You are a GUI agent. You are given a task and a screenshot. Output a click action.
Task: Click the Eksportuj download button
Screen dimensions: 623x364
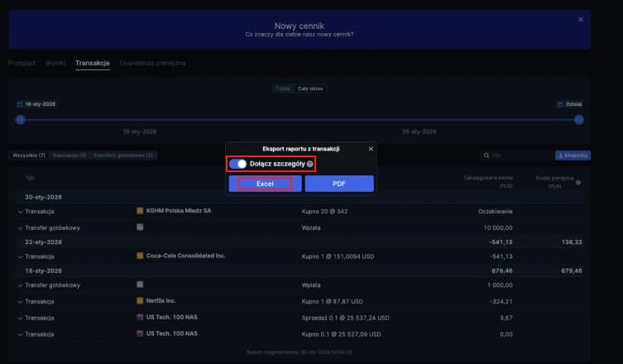tap(572, 156)
